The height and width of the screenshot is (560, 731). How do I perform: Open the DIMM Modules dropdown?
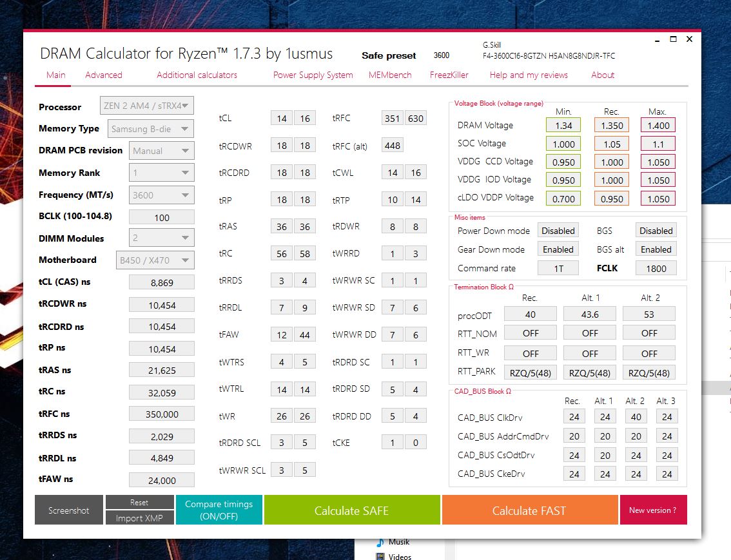coord(161,238)
